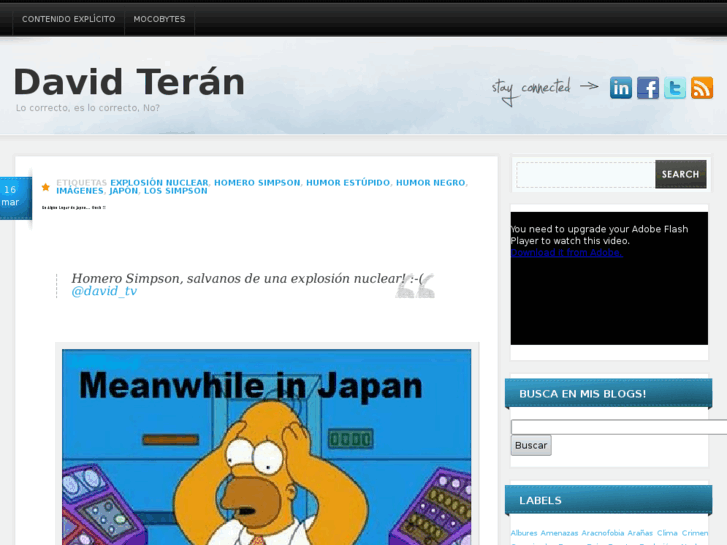Open the Amenazas label link
The height and width of the screenshot is (545, 727).
(559, 533)
